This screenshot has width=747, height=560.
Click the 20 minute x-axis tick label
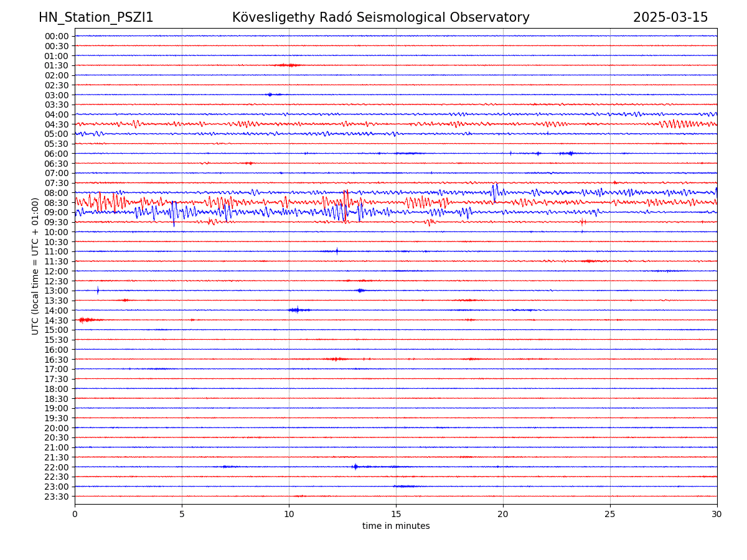coord(503,515)
